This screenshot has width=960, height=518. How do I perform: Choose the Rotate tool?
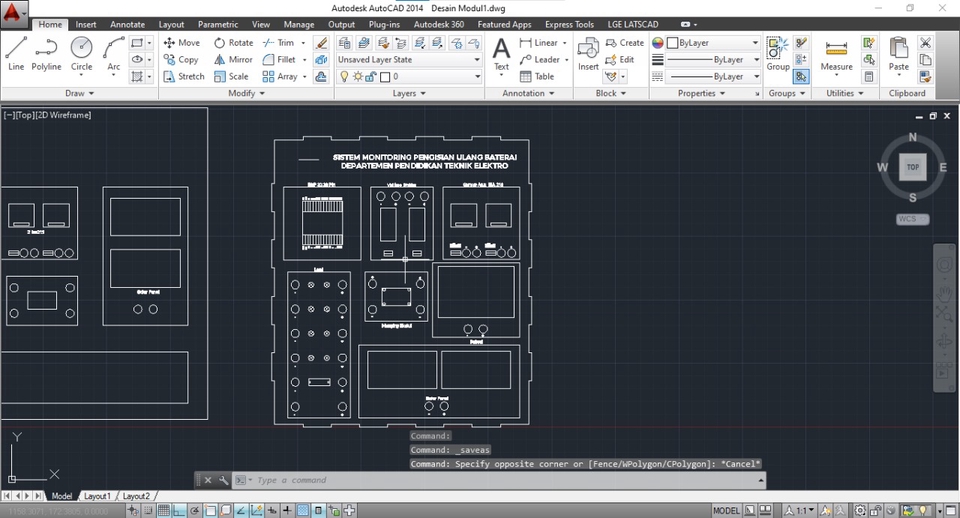point(232,43)
